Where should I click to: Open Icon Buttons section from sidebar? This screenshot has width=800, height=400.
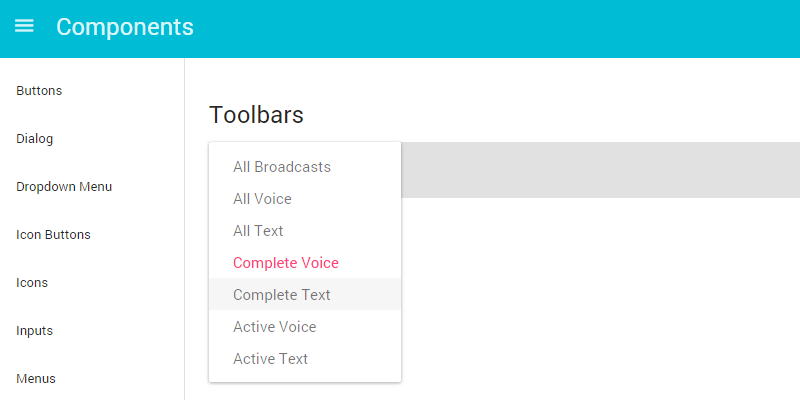[53, 235]
